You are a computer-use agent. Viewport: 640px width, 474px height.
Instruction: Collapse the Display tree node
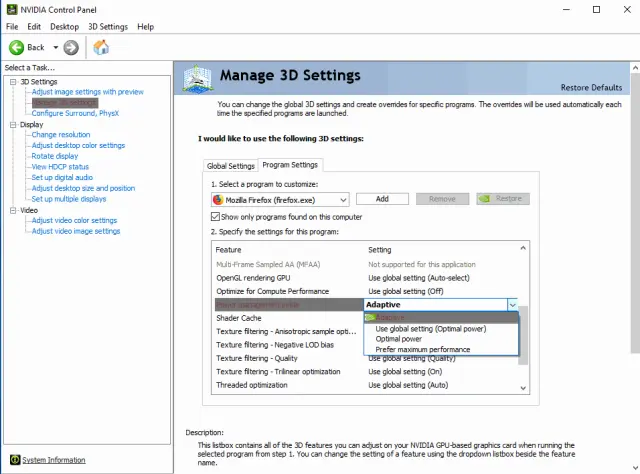[10, 124]
